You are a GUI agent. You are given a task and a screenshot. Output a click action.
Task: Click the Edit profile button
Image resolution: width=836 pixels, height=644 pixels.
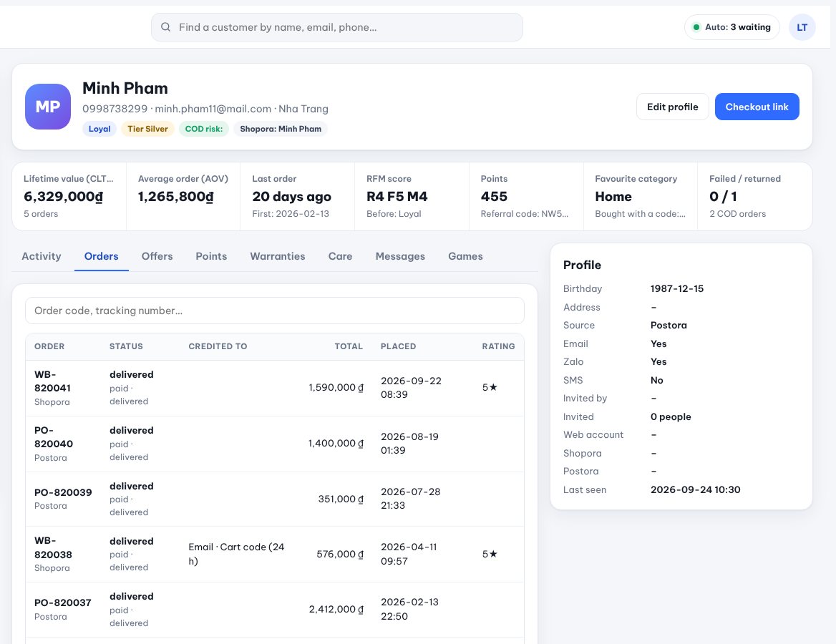click(x=672, y=107)
